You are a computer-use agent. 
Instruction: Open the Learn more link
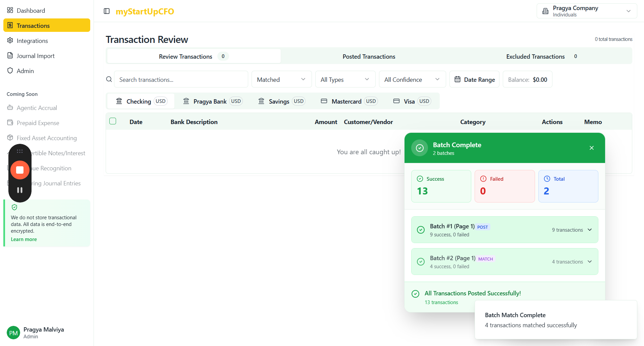[24, 239]
